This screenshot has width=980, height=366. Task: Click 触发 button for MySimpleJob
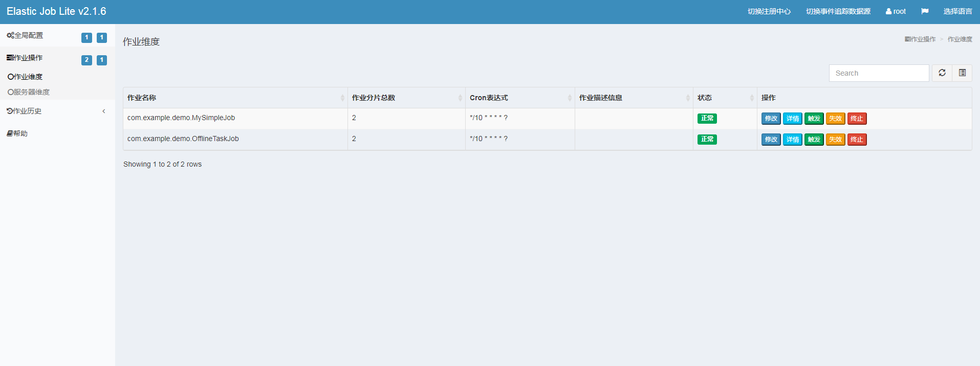[x=814, y=119]
